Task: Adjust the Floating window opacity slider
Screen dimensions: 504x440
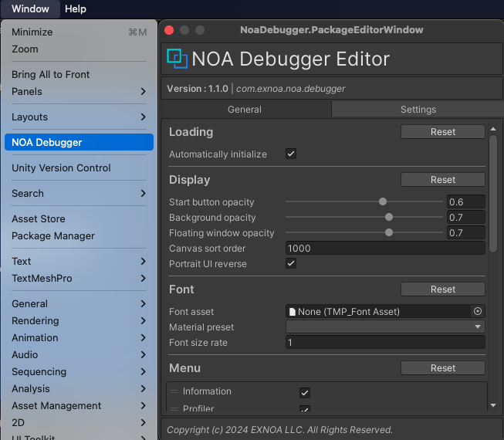Action: [389, 232]
